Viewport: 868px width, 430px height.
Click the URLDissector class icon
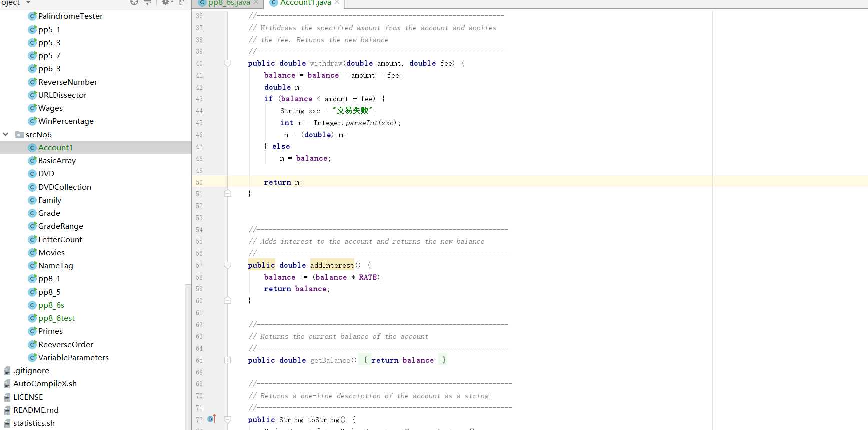32,95
